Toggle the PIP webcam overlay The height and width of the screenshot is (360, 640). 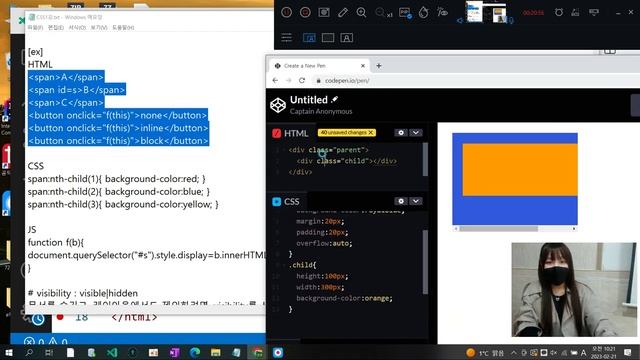click(405, 13)
